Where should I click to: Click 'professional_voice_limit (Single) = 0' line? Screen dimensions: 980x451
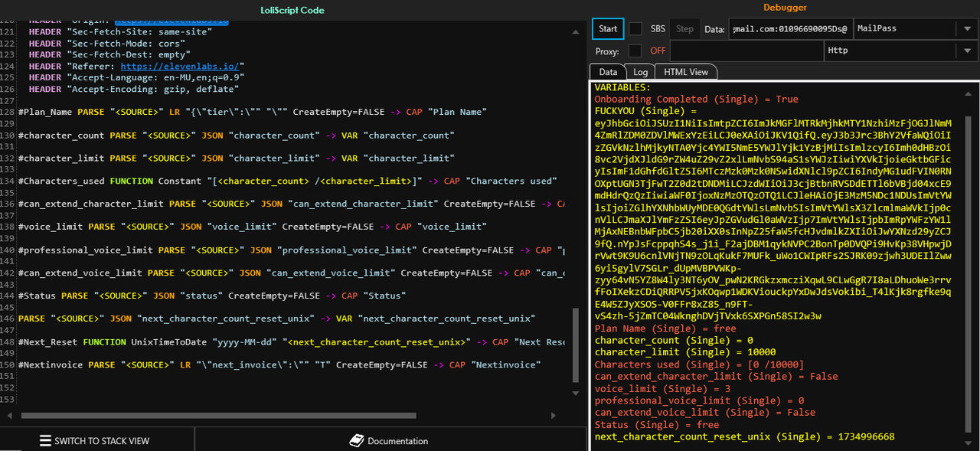[699, 400]
